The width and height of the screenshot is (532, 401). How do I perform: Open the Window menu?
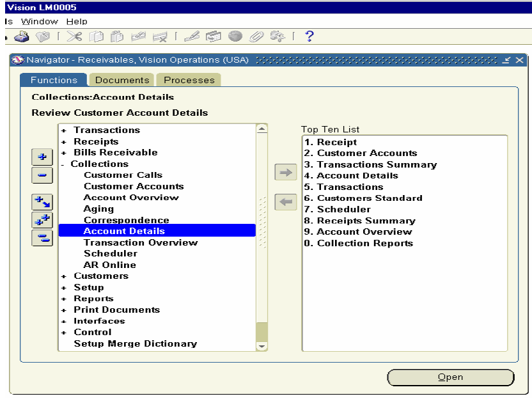(40, 21)
